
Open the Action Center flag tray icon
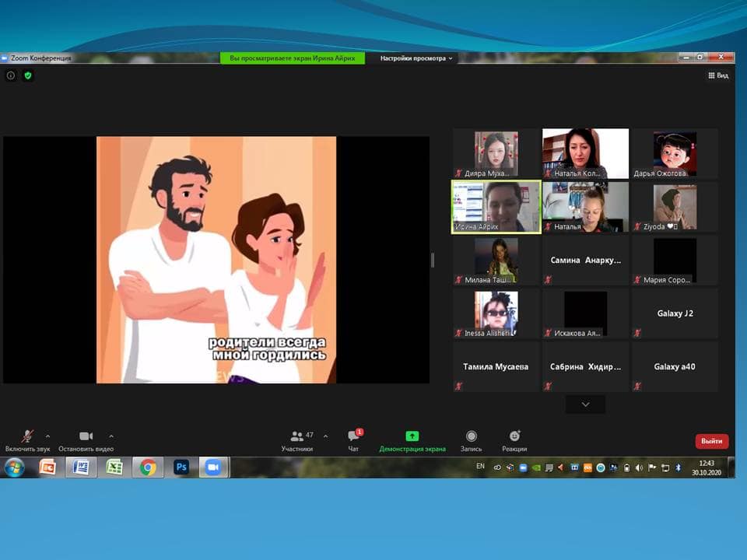pos(652,467)
